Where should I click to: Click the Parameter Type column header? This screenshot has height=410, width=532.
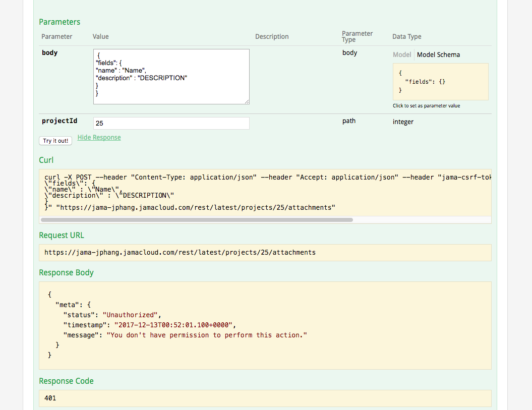[x=357, y=37]
